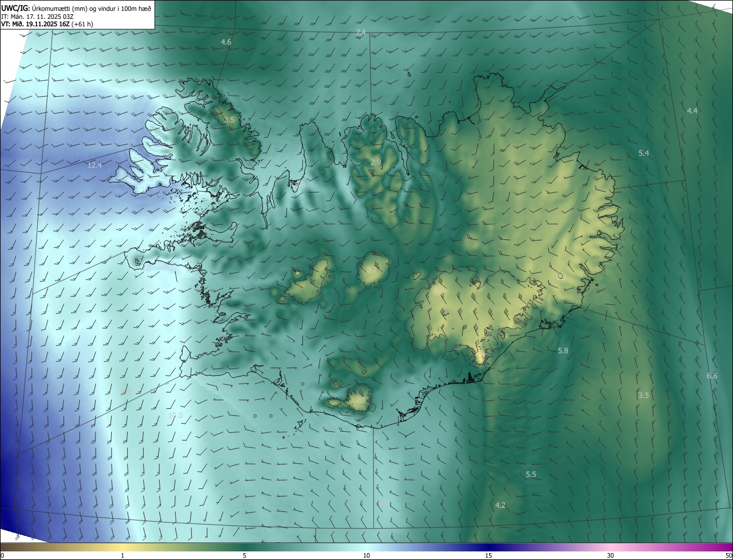The image size is (733, 560).
Task: Click the 12.4 value label on the map
Action: pos(94,165)
